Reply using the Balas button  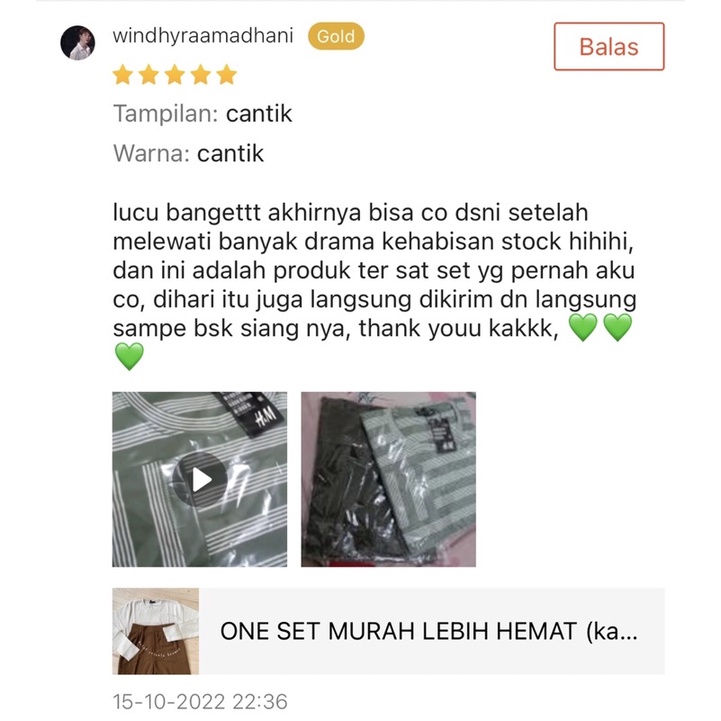click(609, 46)
